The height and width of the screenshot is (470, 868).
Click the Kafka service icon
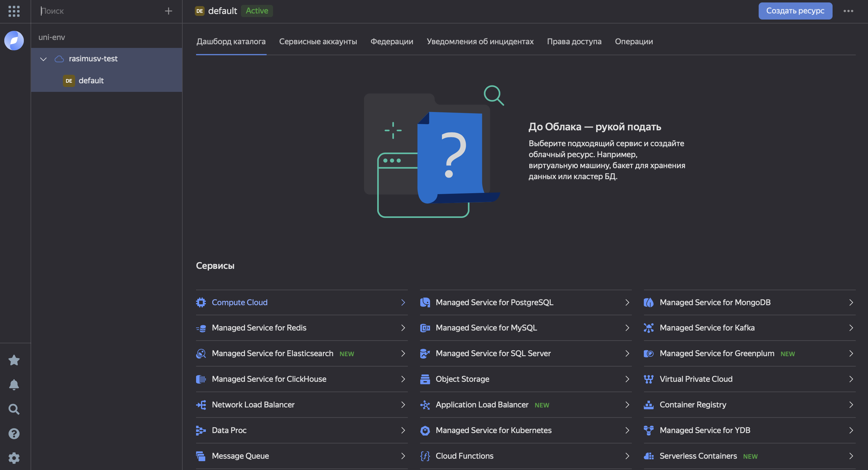point(649,328)
